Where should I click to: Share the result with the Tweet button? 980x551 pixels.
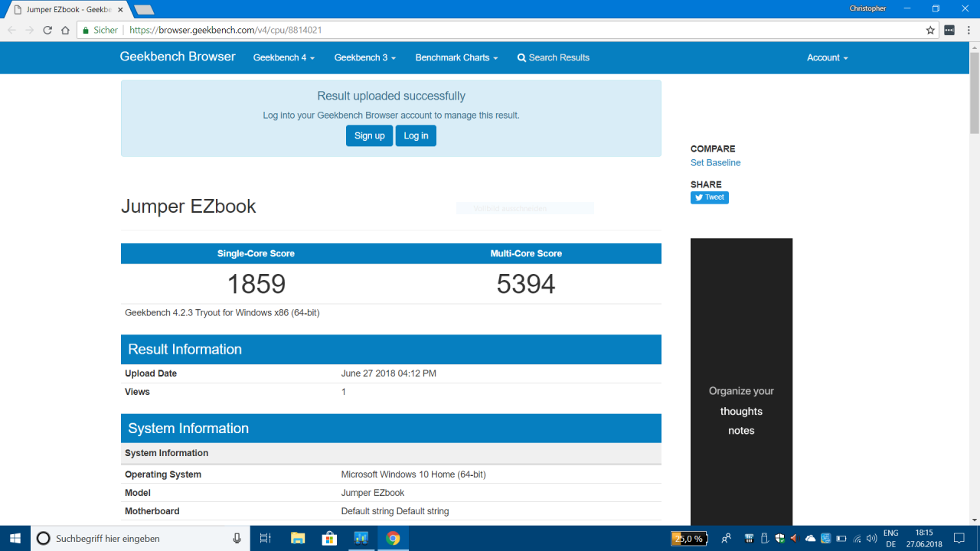pyautogui.click(x=710, y=197)
